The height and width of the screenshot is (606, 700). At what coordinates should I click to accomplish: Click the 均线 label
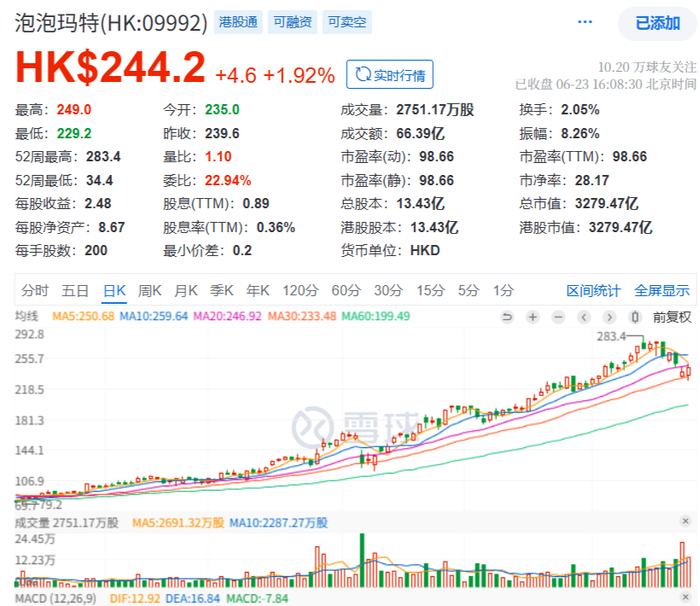pos(27,316)
